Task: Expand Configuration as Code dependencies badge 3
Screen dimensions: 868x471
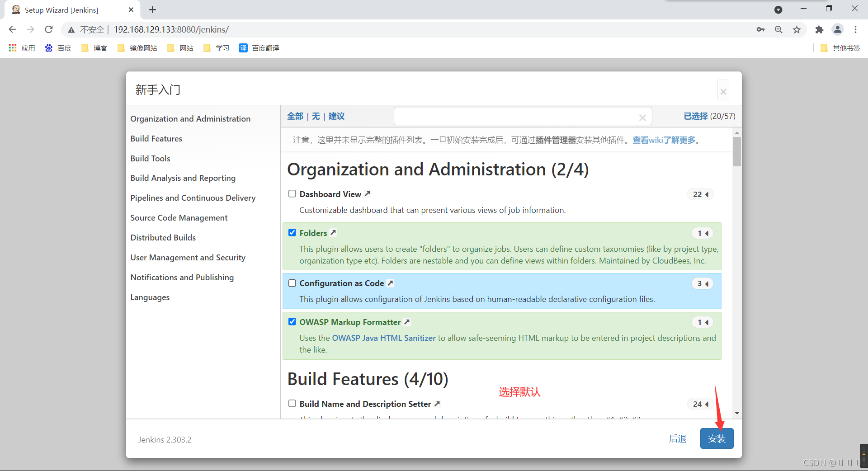Action: tap(703, 283)
